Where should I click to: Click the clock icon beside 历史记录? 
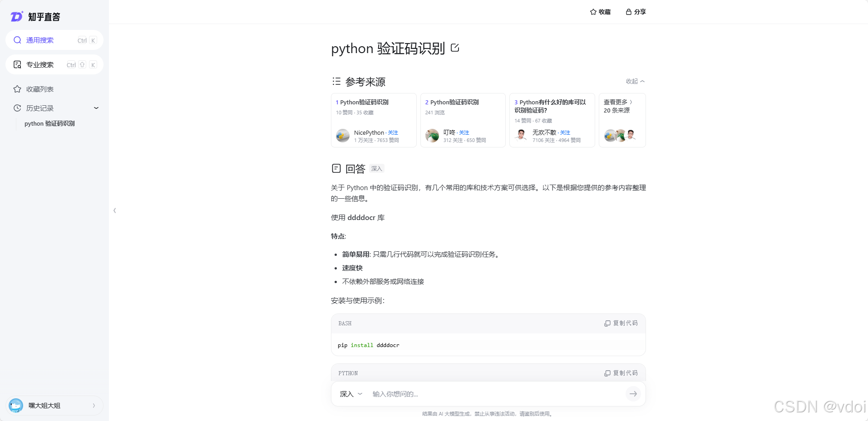17,108
